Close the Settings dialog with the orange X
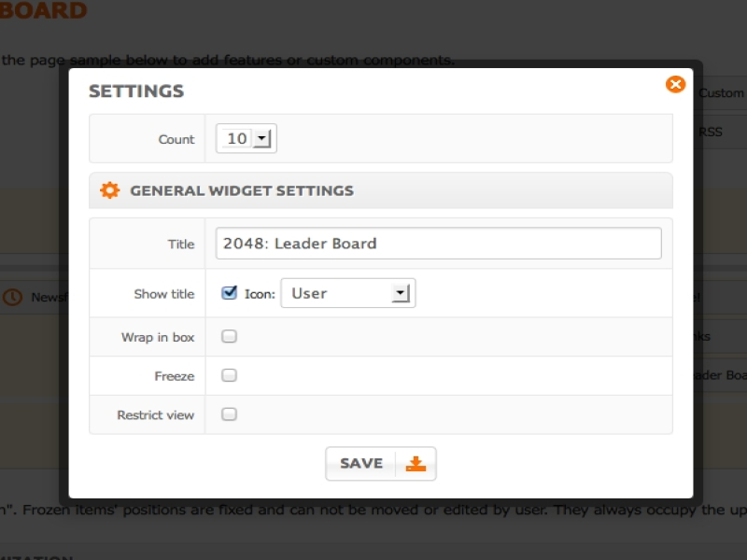747x560 pixels. pos(675,85)
